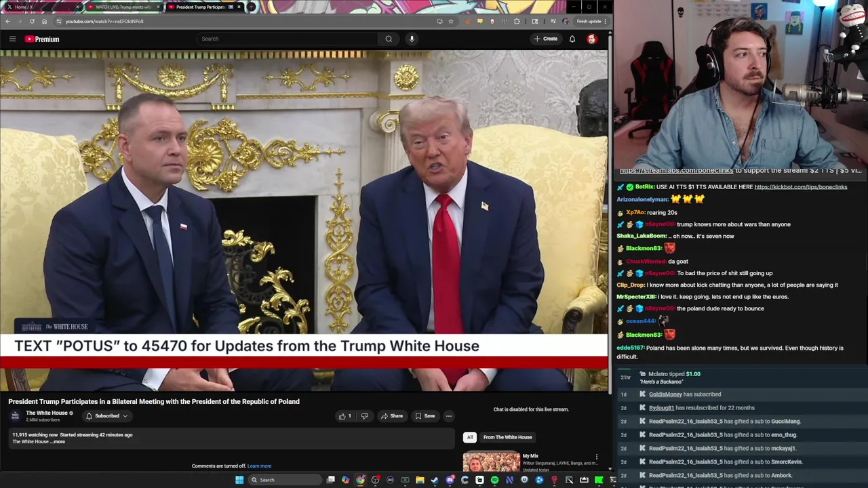Start voice search with microphone icon
The height and width of the screenshot is (488, 868).
click(412, 39)
